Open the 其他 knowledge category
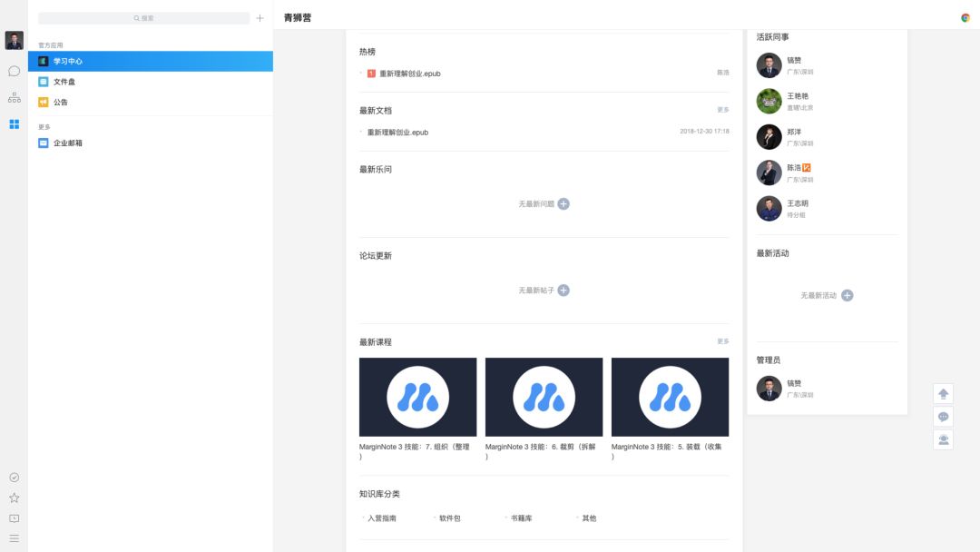The height and width of the screenshot is (552, 980). pos(590,518)
